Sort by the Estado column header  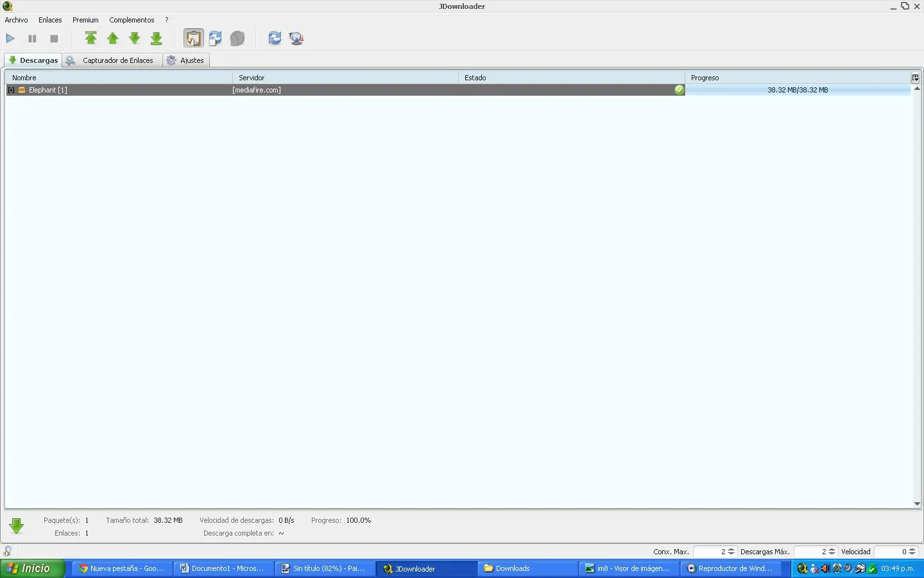(572, 78)
